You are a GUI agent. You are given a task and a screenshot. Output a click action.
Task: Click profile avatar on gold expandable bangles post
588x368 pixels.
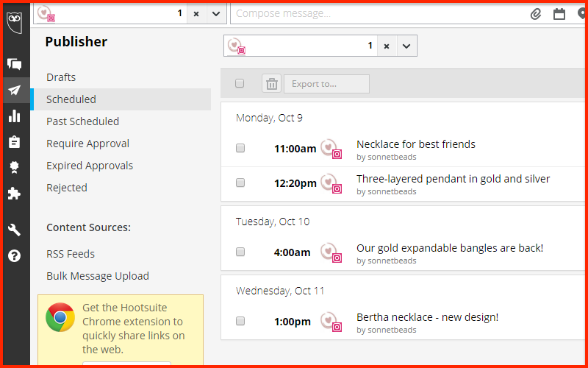(331, 252)
